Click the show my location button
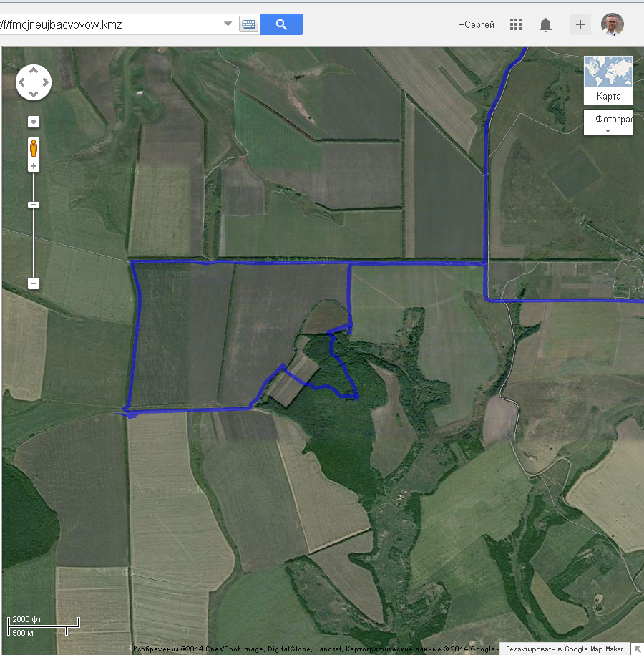 coord(34,122)
